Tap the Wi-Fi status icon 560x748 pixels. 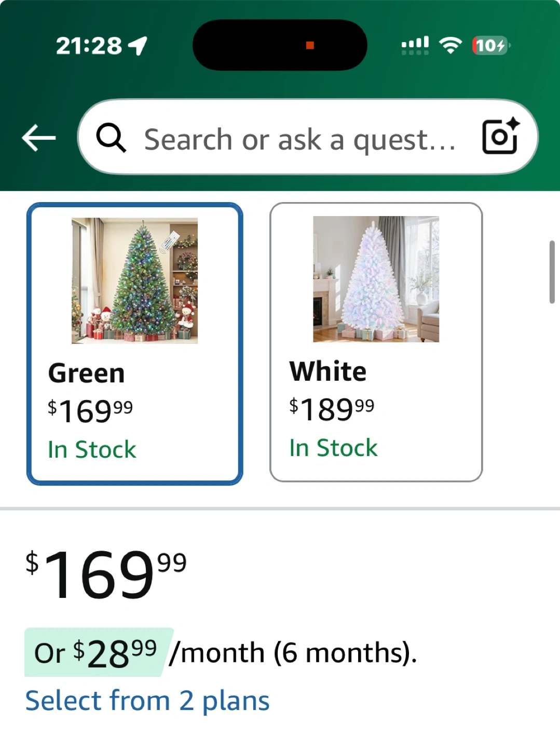(x=450, y=46)
